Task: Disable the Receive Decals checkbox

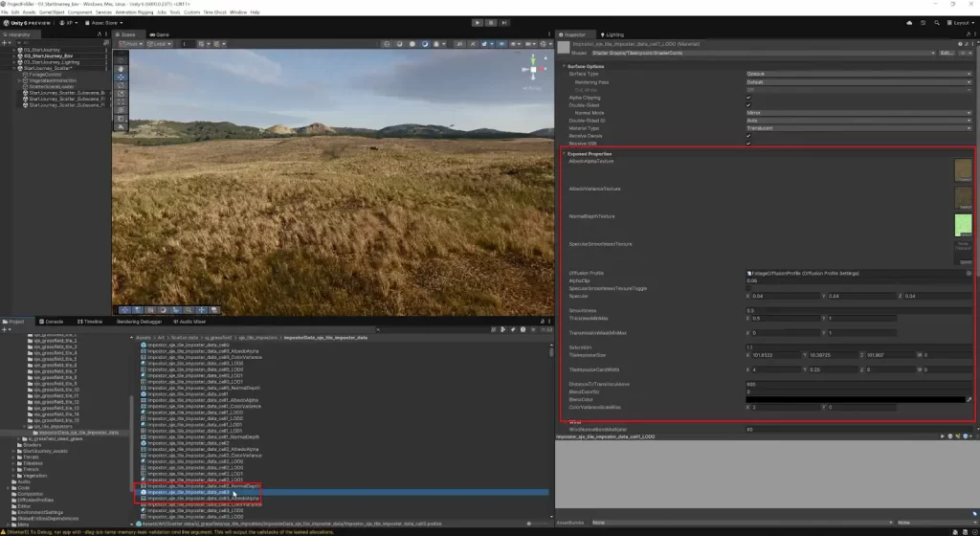Action: [748, 136]
